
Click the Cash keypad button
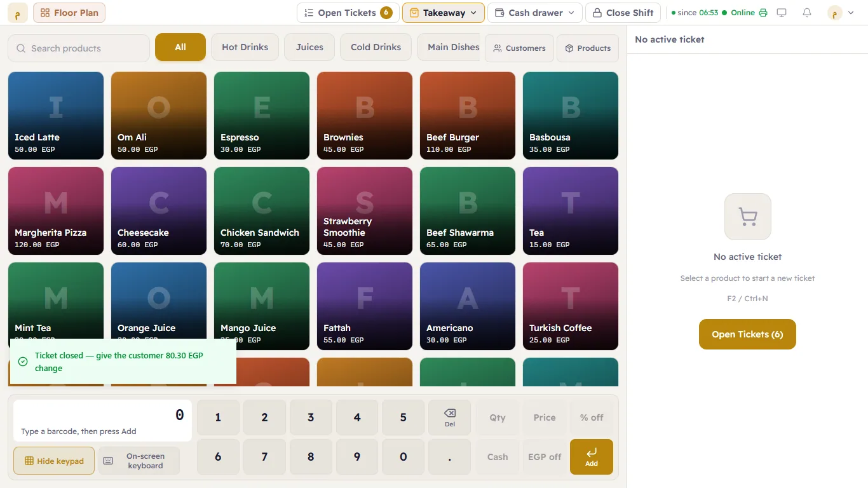tap(498, 457)
